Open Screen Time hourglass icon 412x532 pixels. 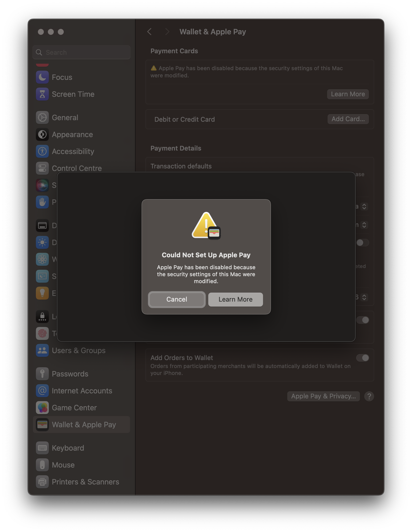pos(42,94)
